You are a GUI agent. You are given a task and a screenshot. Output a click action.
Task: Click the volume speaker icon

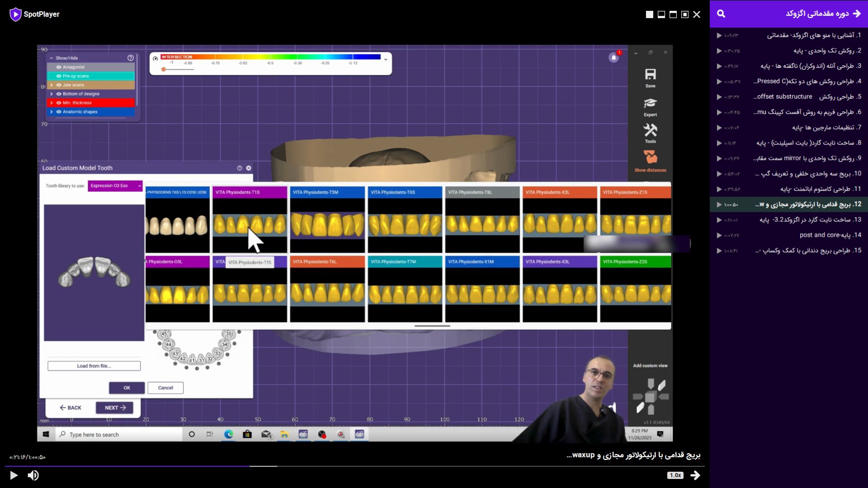(33, 475)
